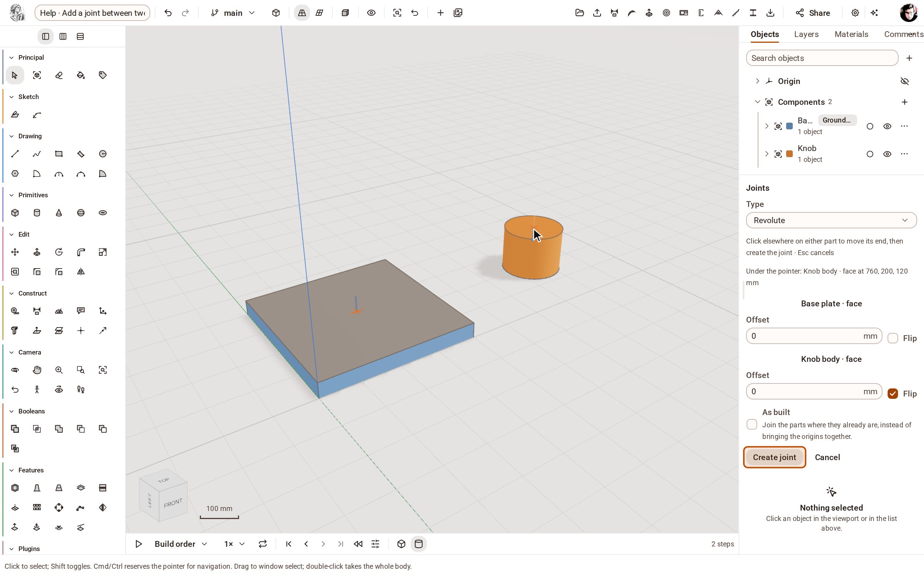Screen dimensions: 924x578
Task: Click the Share button
Action: click(x=813, y=13)
